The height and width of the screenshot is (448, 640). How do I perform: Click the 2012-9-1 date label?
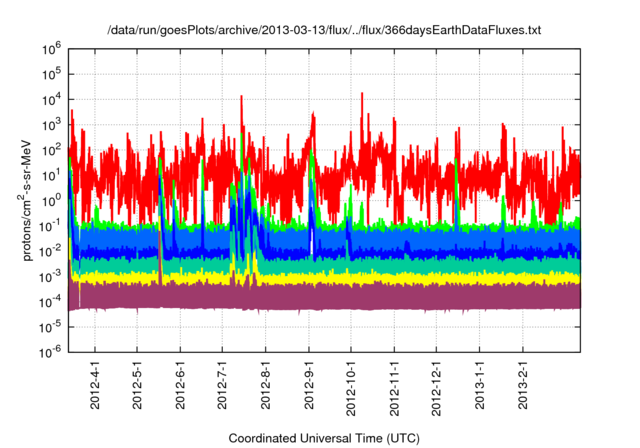(309, 385)
